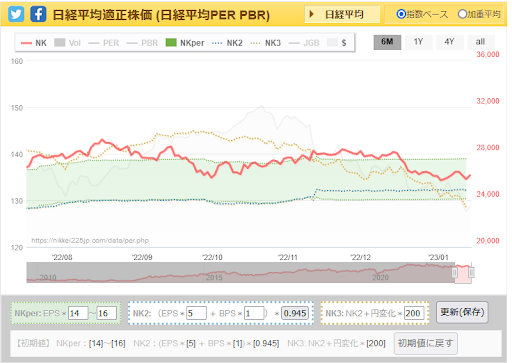The image size is (512, 363).
Task: Click the NK2 BPS multiplier field 1
Action: [254, 313]
